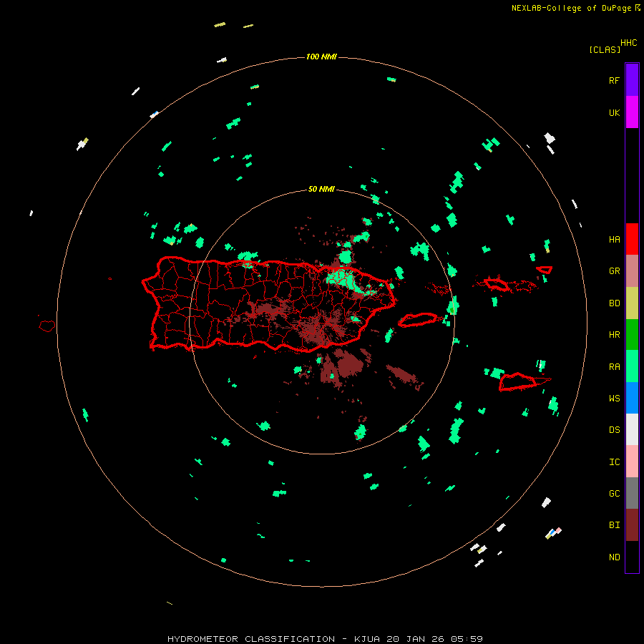The height and width of the screenshot is (644, 644).
Task: Click the BD yellow legend swatch
Action: pyautogui.click(x=632, y=303)
